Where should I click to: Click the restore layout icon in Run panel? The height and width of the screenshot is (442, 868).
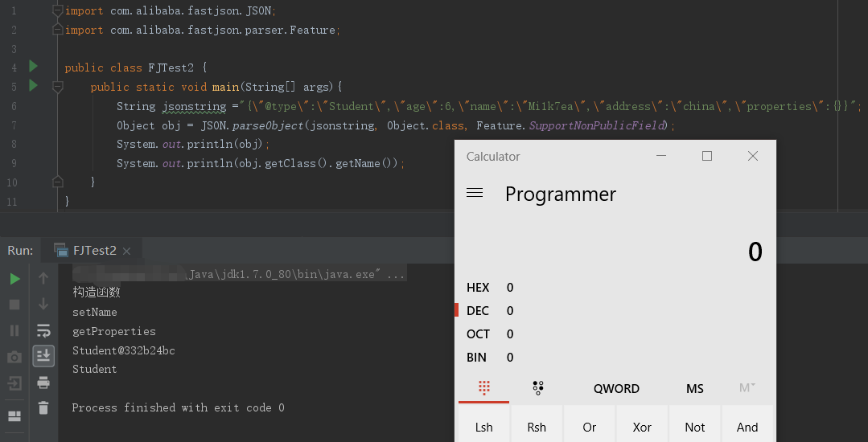(14, 415)
